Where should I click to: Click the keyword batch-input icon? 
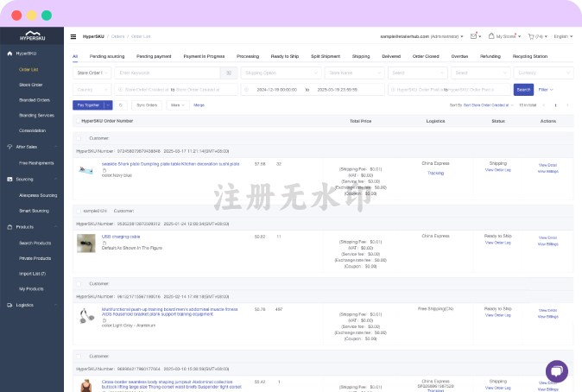pyautogui.click(x=229, y=73)
